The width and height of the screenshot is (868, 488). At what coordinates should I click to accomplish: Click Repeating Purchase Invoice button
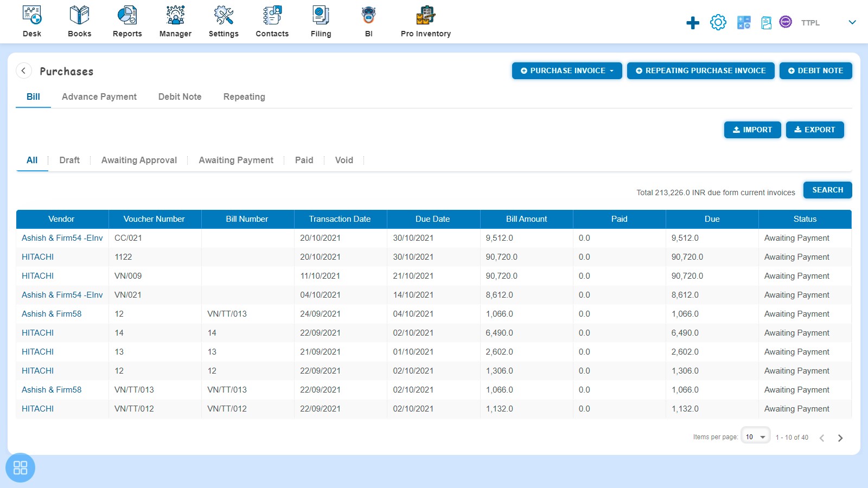700,70
